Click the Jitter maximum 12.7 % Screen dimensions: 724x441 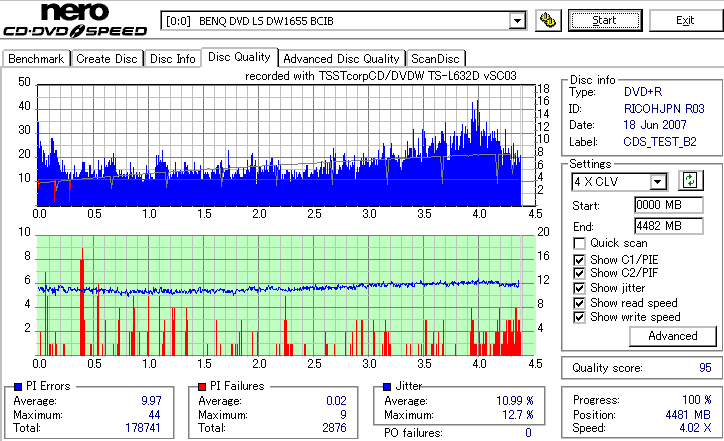pos(518,415)
